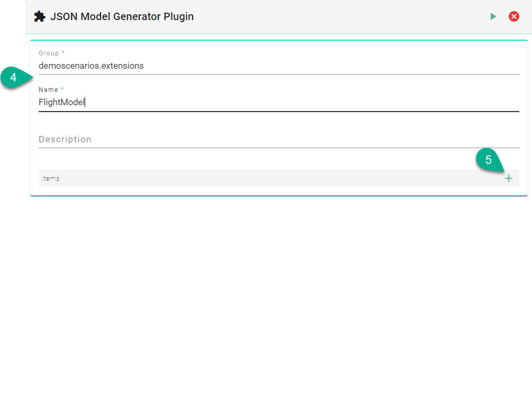Click the JSON Model Generator Plugin title
532x394 pixels.
[x=122, y=16]
